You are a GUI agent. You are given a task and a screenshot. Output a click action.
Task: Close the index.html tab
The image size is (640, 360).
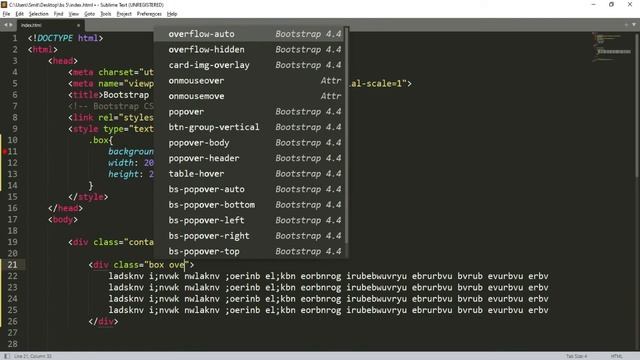click(x=78, y=25)
